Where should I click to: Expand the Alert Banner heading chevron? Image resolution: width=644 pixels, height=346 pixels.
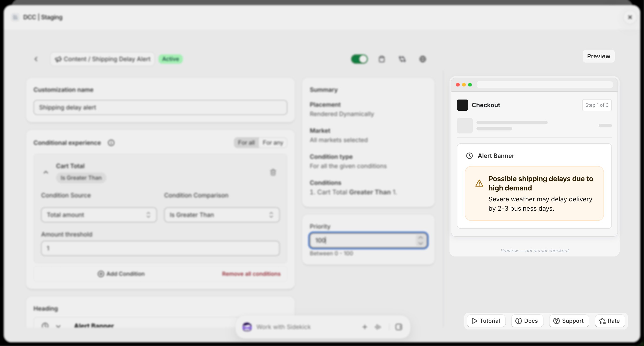click(58, 326)
